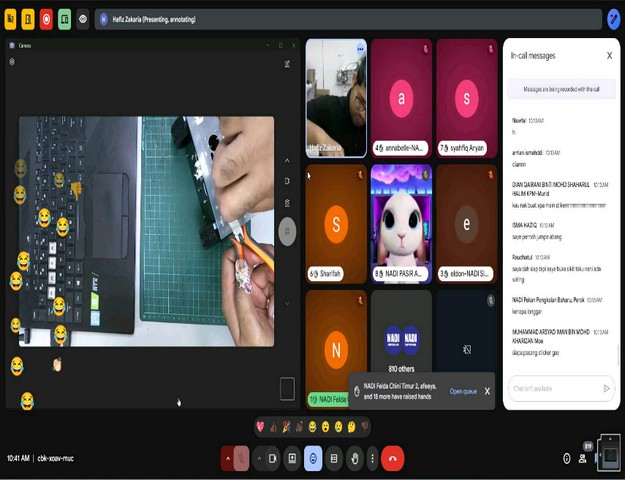Open the meeting details info icon
This screenshot has width=625, height=480.
566,458
